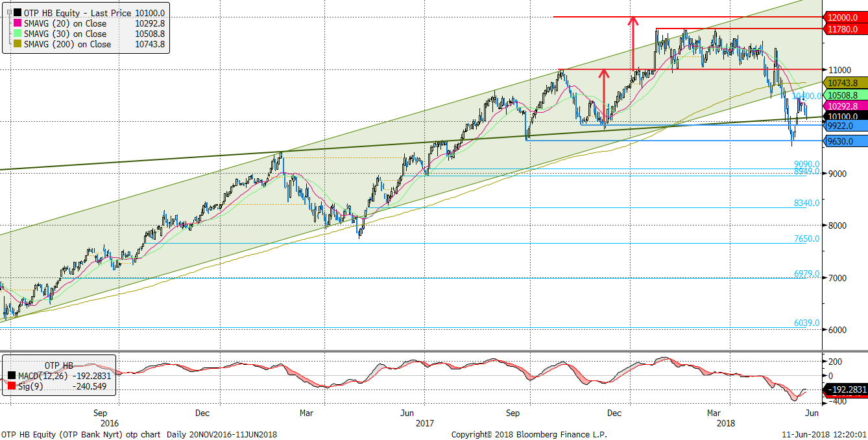Image resolution: width=868 pixels, height=440 pixels.
Task: Click the 9090.0 level label
Action: (x=806, y=164)
